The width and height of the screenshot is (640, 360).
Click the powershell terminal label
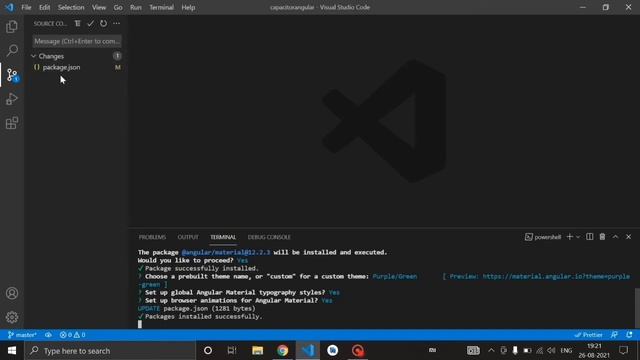click(x=543, y=237)
